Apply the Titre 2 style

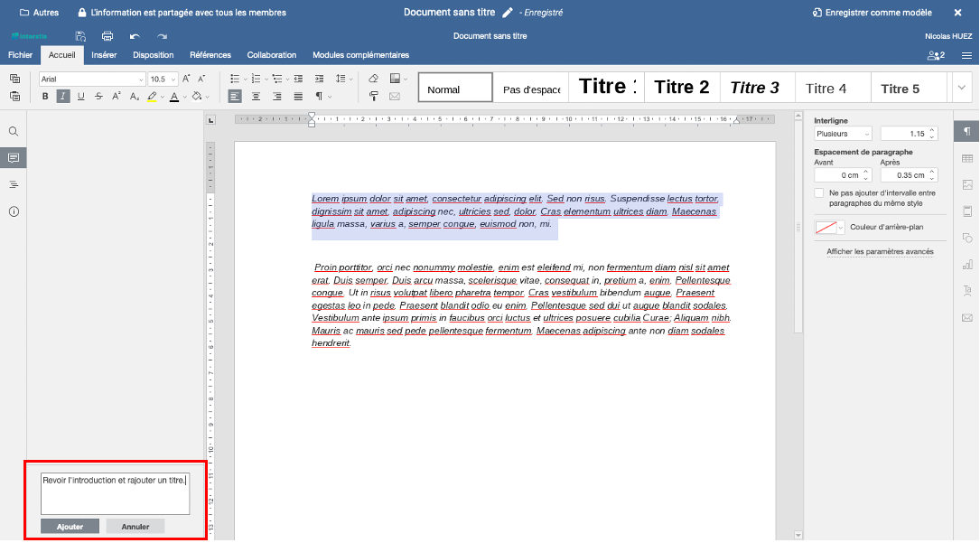click(681, 88)
